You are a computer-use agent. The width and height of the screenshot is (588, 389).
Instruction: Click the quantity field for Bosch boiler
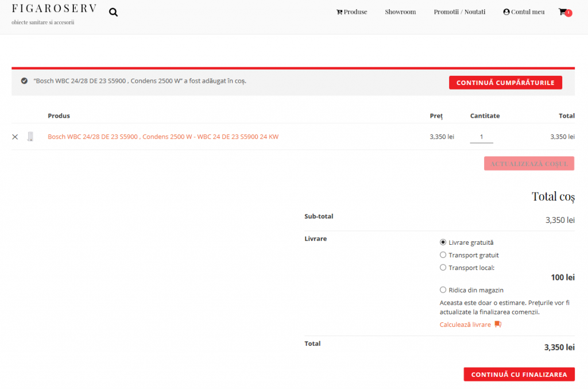482,137
